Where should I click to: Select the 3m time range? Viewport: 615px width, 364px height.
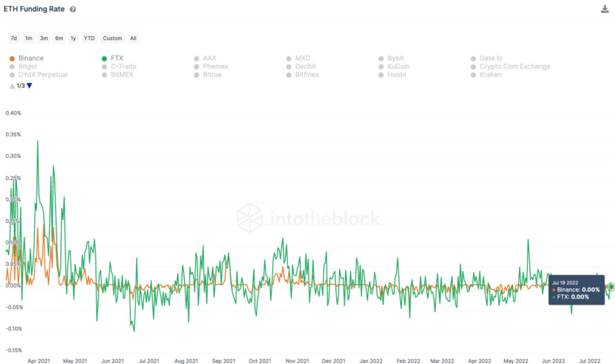click(x=44, y=38)
